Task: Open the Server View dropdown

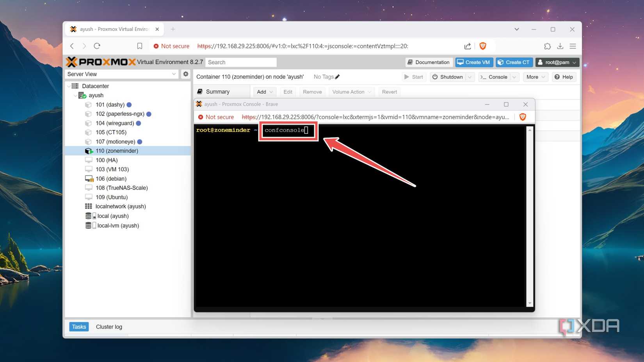Action: pyautogui.click(x=122, y=74)
